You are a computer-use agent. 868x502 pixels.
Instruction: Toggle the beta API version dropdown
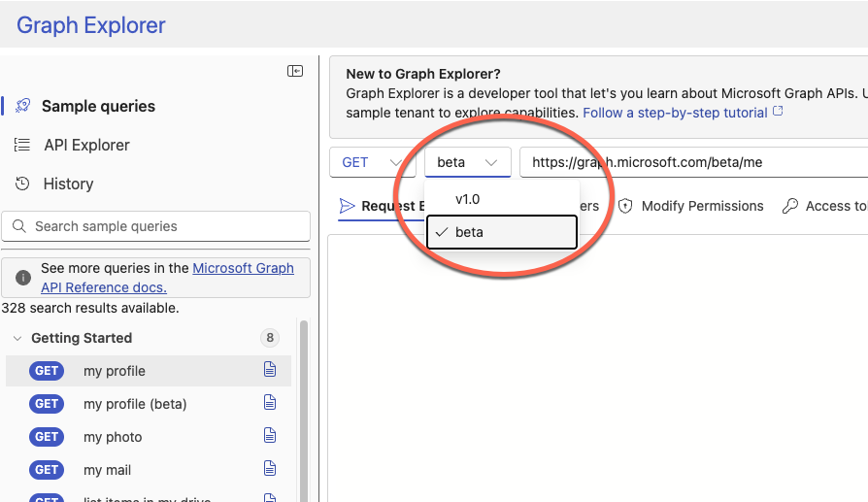pos(468,162)
